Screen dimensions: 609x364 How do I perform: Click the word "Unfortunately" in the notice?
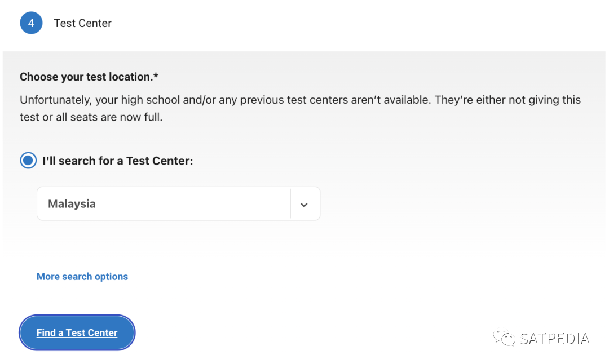(55, 100)
